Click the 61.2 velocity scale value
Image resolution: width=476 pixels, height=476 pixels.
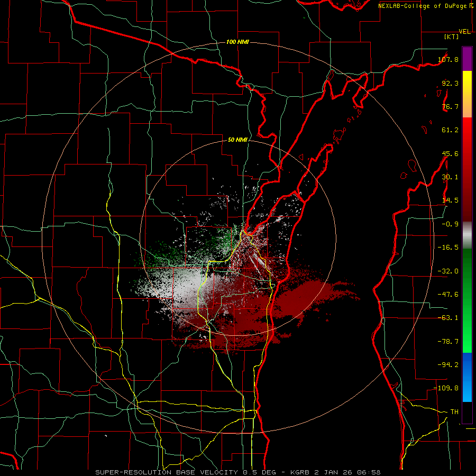[450, 130]
